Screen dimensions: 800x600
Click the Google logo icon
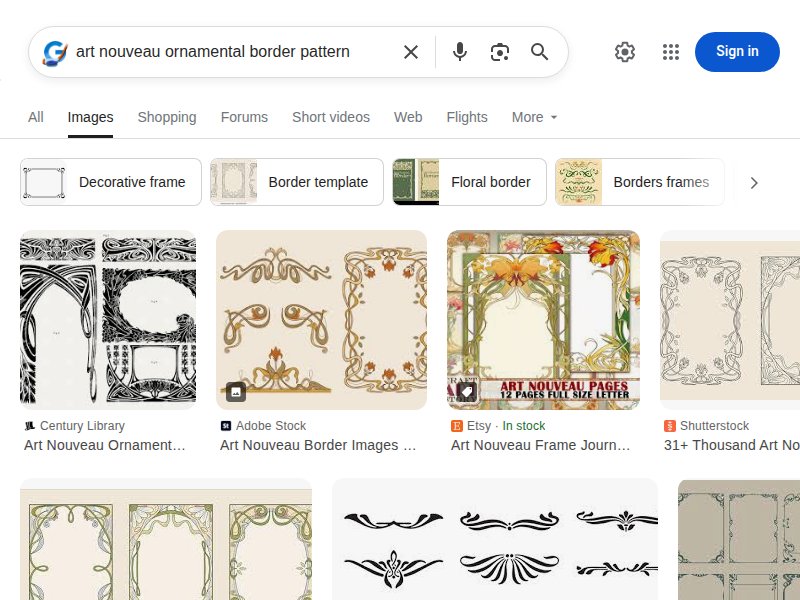pyautogui.click(x=52, y=52)
